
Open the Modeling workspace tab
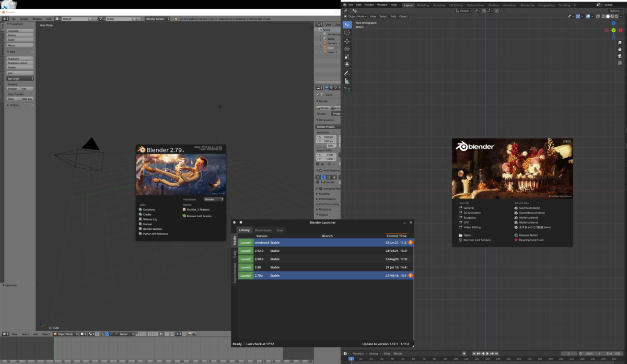[423, 5]
